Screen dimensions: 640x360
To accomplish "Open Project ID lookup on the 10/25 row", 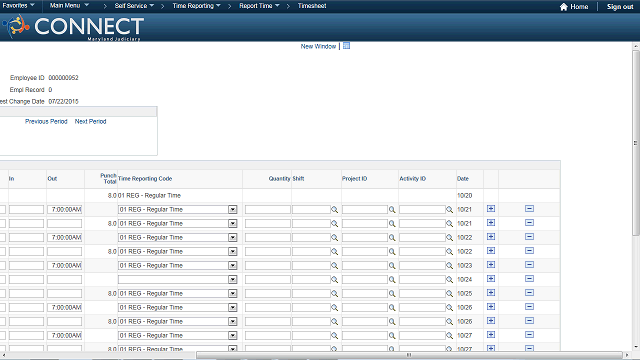I will (392, 293).
